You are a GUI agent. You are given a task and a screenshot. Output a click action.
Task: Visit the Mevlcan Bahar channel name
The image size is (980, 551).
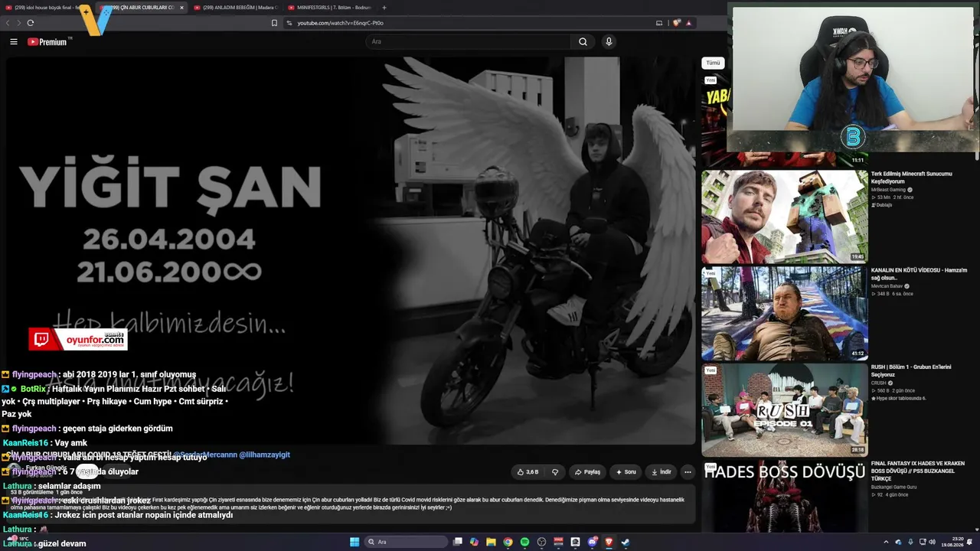[887, 286]
